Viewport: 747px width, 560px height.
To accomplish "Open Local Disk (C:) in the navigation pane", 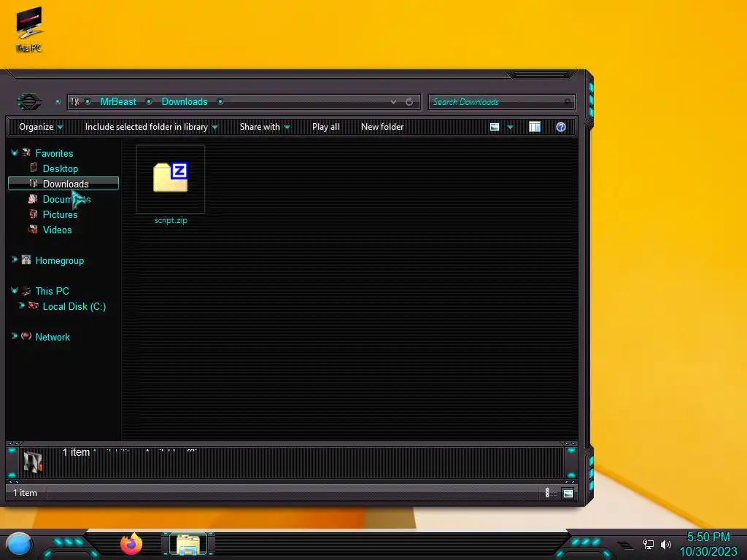I will 74,306.
